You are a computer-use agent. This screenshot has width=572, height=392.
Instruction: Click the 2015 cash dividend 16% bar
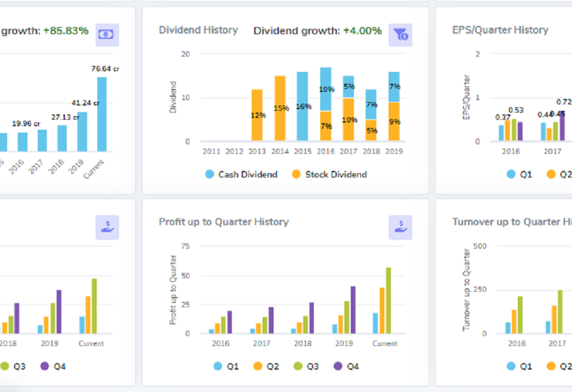(302, 107)
